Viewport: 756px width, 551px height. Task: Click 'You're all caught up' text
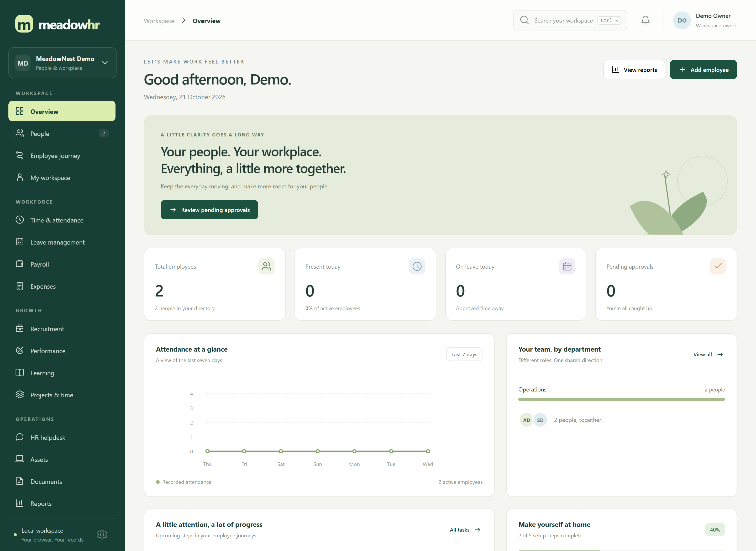pos(629,308)
